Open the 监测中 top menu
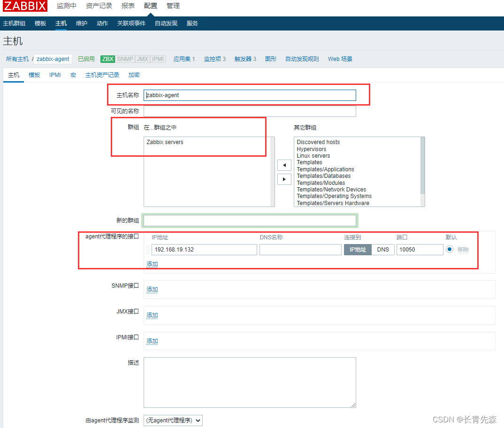The image size is (504, 428). pos(67,6)
